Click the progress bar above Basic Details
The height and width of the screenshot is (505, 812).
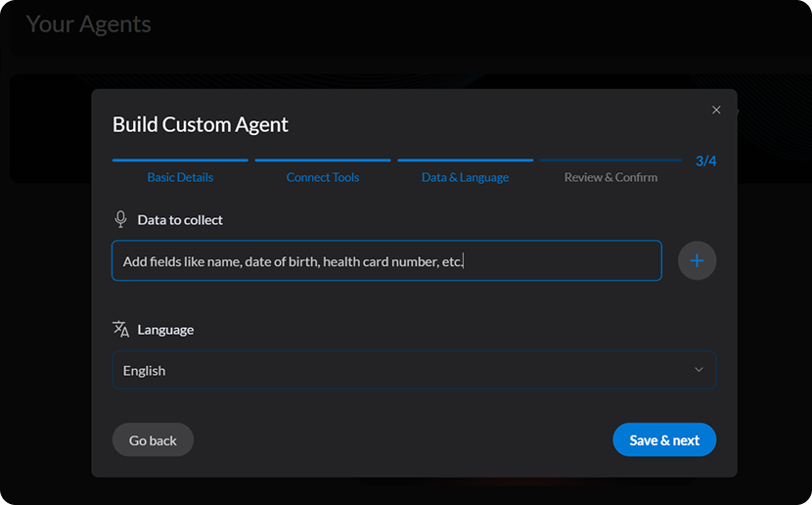pos(180,160)
